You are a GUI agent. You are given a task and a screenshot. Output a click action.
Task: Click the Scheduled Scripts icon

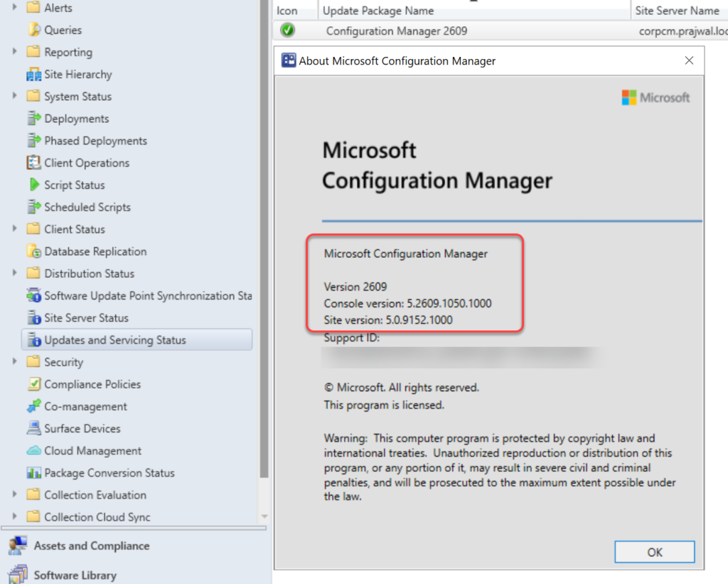click(33, 207)
